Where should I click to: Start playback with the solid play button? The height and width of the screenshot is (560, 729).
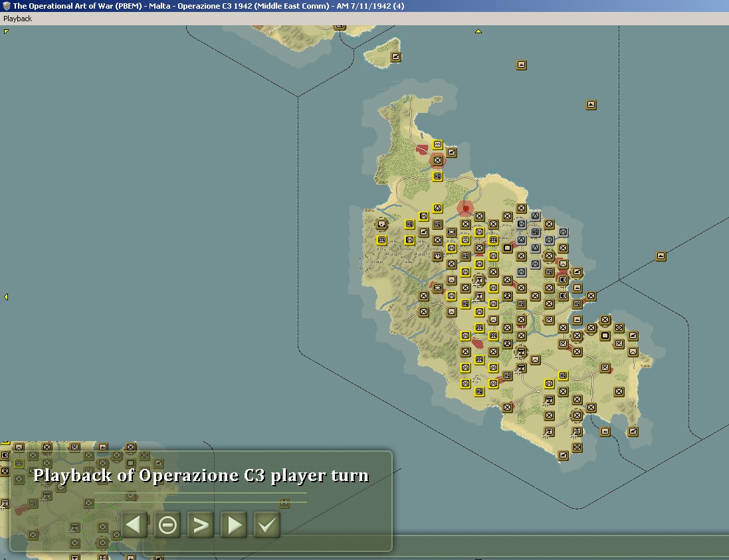pyautogui.click(x=234, y=525)
